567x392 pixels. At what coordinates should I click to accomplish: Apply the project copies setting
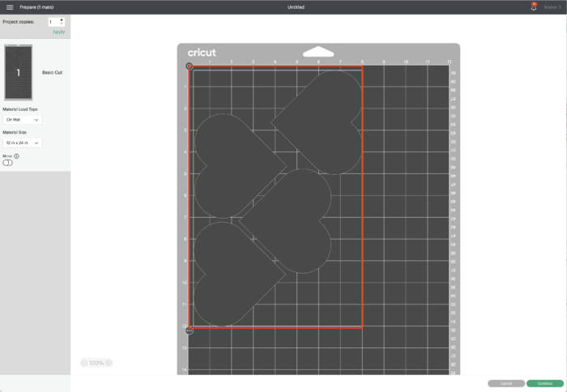pyautogui.click(x=58, y=32)
